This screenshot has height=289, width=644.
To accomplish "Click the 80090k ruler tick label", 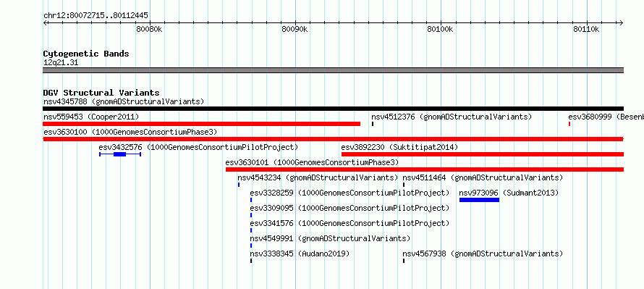I will pos(295,29).
